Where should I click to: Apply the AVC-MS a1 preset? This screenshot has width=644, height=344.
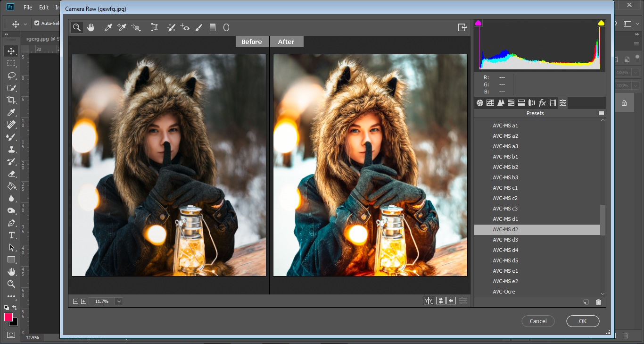pos(537,126)
